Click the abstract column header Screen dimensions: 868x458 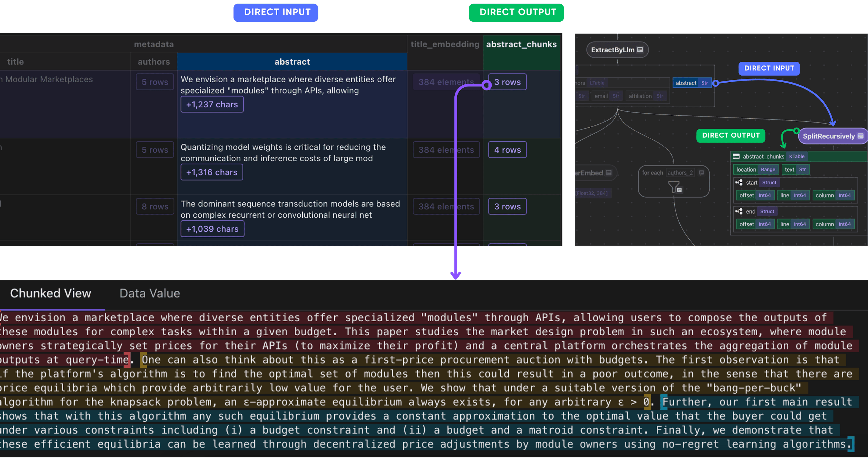pos(292,62)
